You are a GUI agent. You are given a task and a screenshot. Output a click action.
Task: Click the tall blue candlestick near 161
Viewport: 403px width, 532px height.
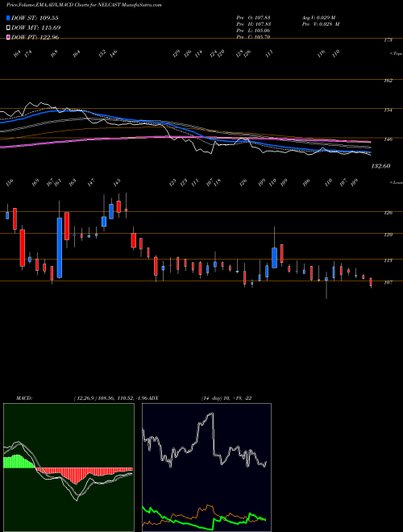pyautogui.click(x=60, y=247)
